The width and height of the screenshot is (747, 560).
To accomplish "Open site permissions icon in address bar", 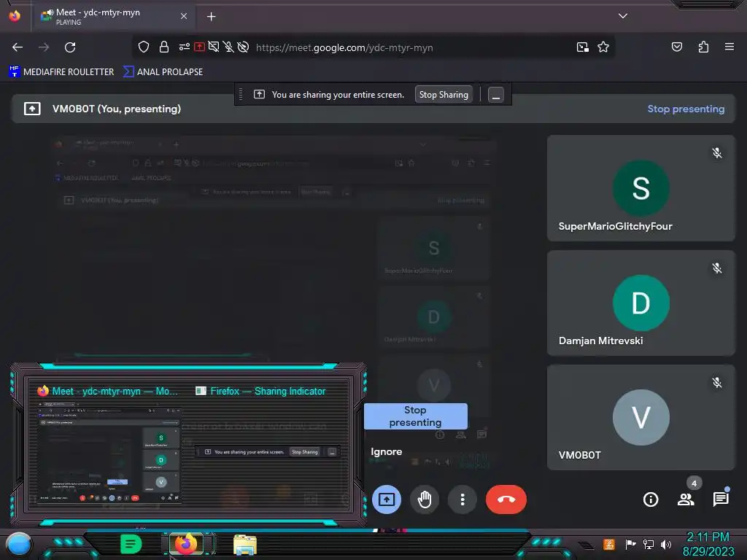I will pos(185,47).
